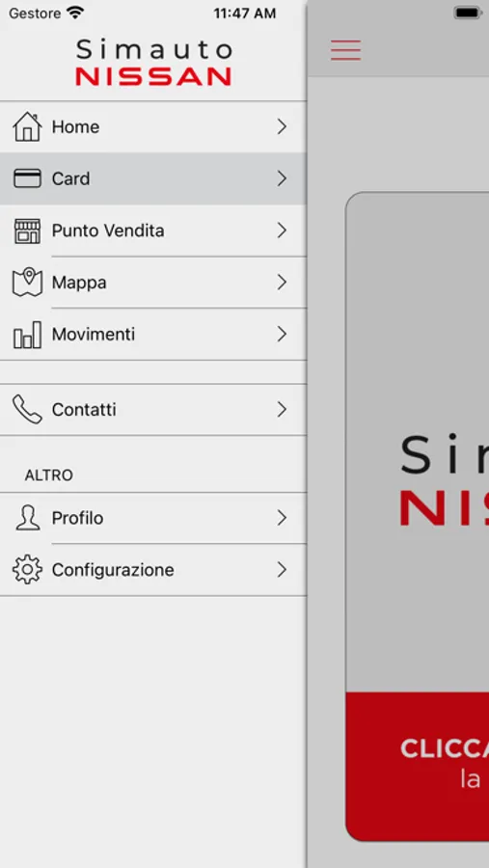Screen dimensions: 489x868
Task: Close the sidebar with the red hamburger icon
Action: pos(346,50)
